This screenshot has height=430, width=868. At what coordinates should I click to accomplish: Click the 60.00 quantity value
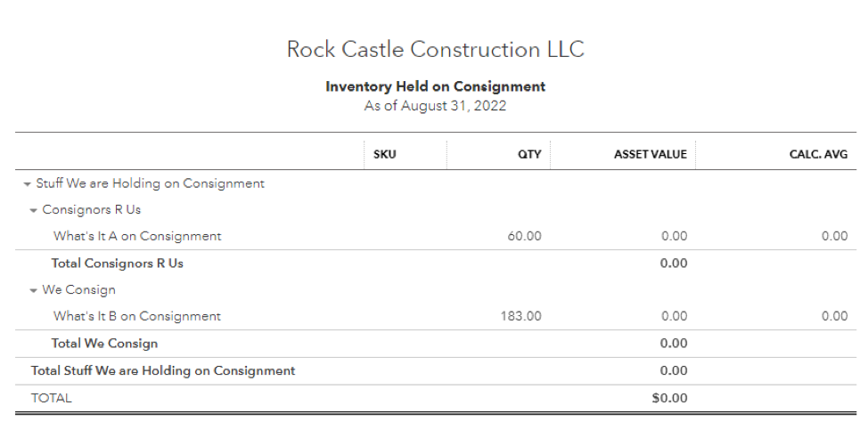524,237
